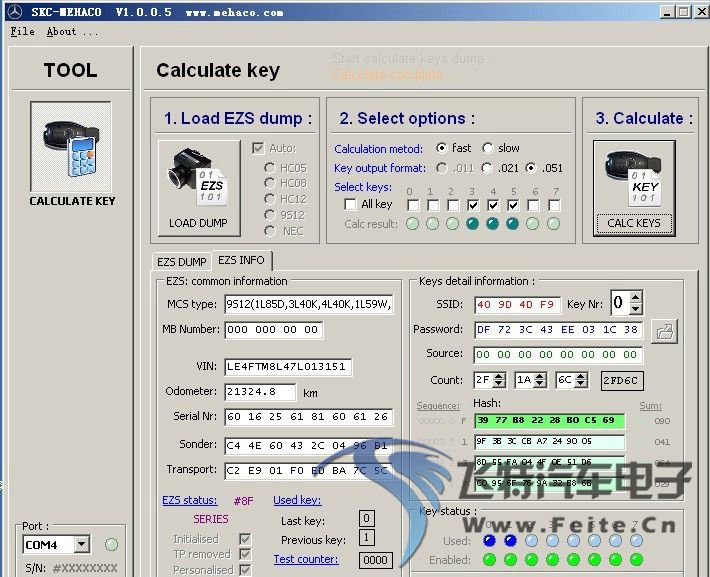Open the Used key link

coord(297,500)
